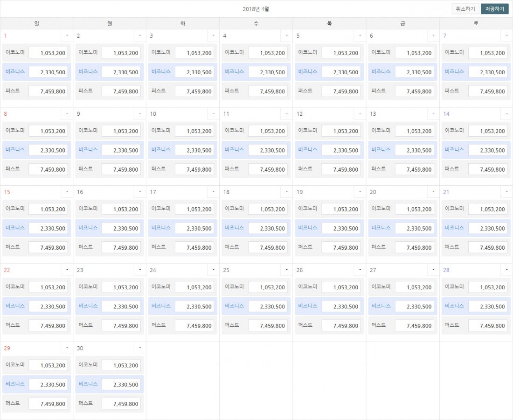Click the minus button on day 21
The height and width of the screenshot is (420, 513).
(507, 191)
